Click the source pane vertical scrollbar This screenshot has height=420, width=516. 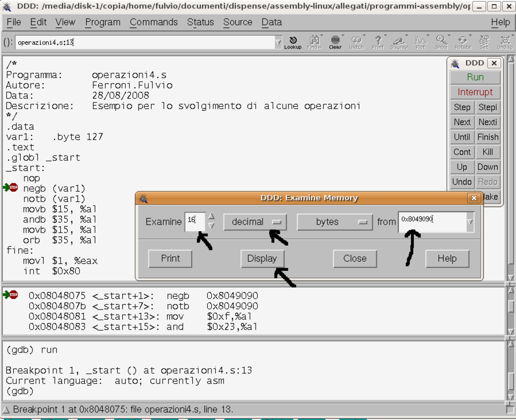511,169
